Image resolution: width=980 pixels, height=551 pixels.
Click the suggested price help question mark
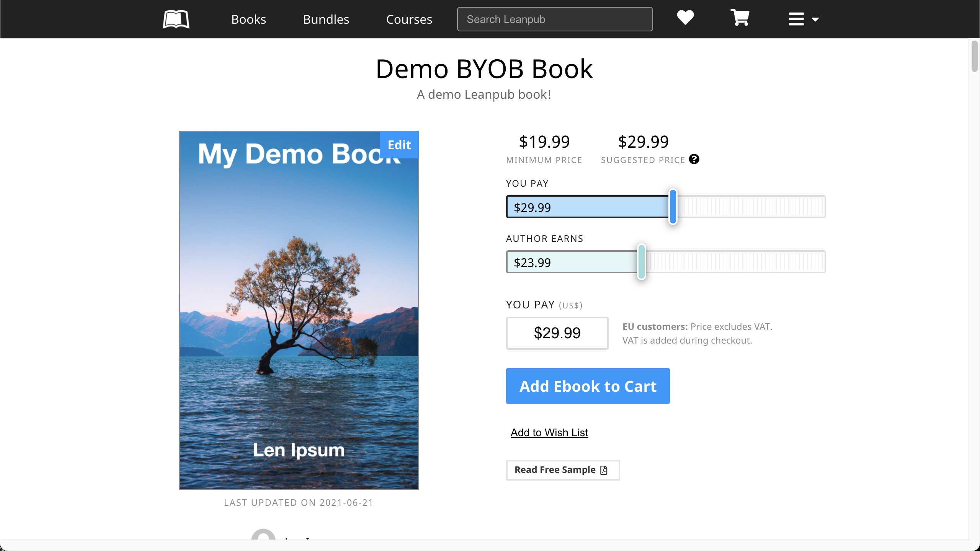pyautogui.click(x=694, y=159)
